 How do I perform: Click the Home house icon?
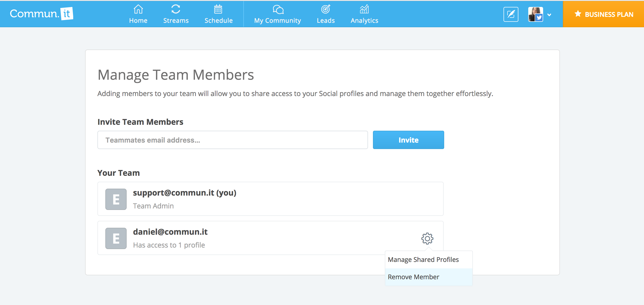138,9
